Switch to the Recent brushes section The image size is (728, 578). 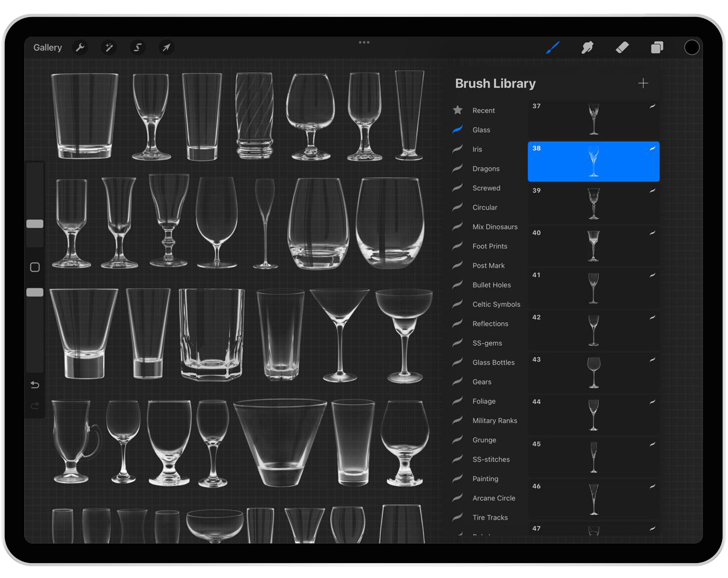[x=483, y=110]
